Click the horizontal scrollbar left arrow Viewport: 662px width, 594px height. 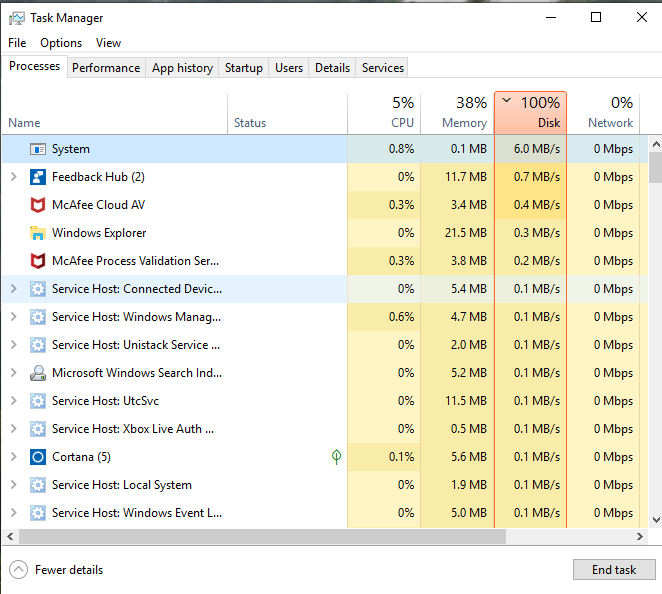(x=11, y=537)
